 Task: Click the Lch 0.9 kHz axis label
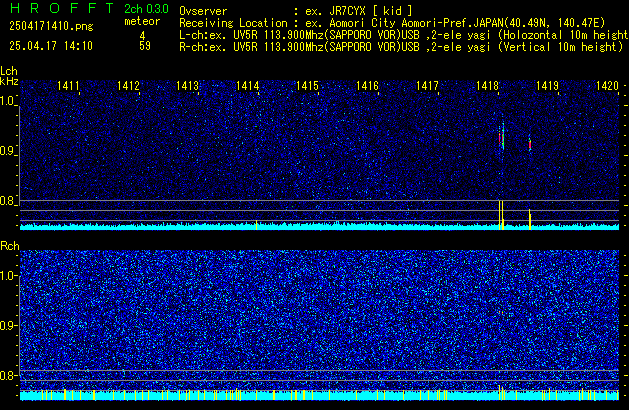tap(8, 151)
